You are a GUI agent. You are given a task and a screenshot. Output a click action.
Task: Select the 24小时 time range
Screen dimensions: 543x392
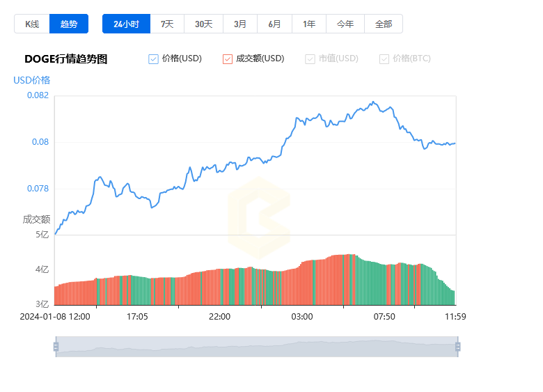tap(126, 24)
